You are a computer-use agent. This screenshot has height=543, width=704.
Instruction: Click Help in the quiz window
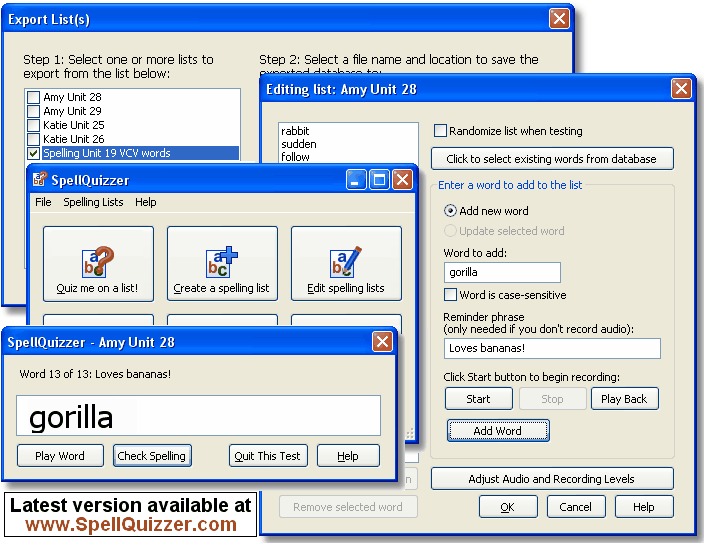tap(348, 455)
